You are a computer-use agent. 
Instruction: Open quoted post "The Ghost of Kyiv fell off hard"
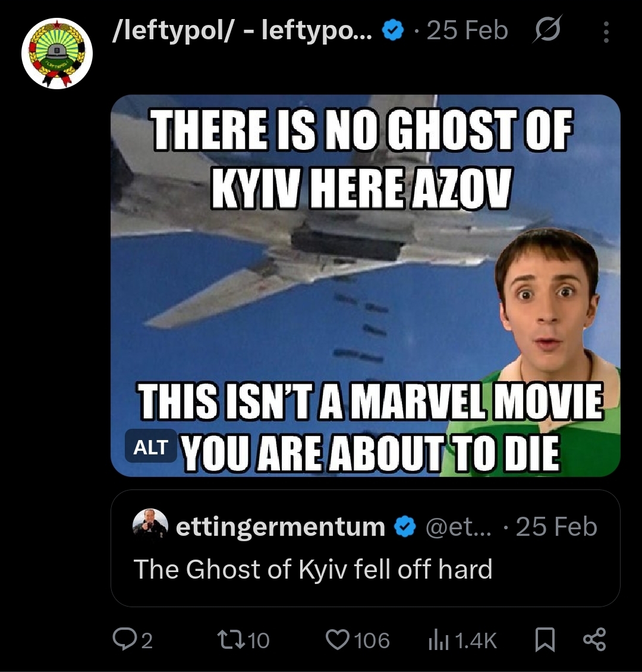pos(313,569)
